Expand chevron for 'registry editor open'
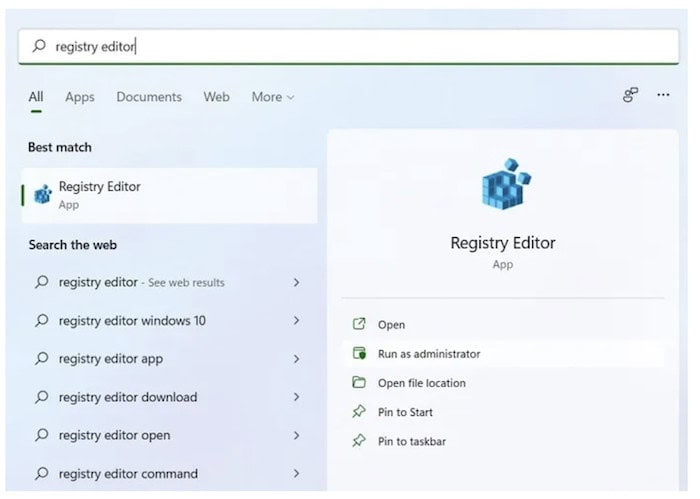This screenshot has height=499, width=700. click(296, 435)
